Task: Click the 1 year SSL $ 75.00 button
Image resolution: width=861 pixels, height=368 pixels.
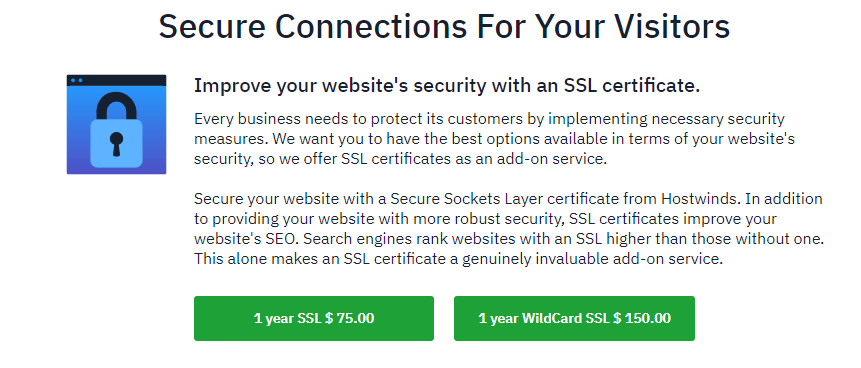Action: pos(314,318)
